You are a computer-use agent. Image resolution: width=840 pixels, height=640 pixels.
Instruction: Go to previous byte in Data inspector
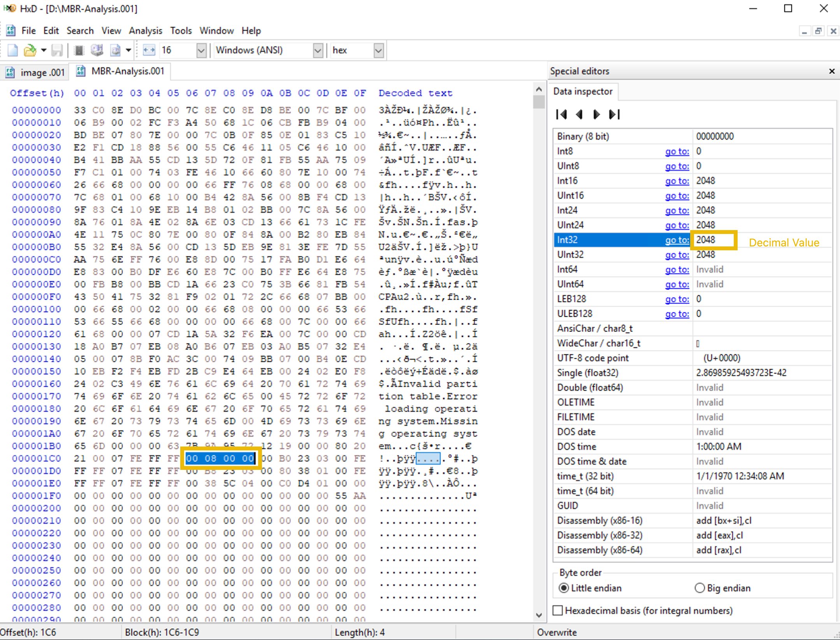pos(579,114)
